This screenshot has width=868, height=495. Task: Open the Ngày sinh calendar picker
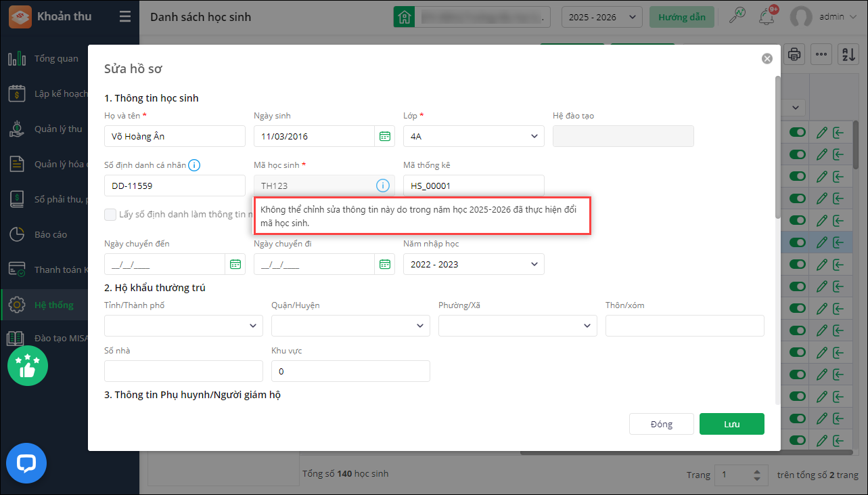click(x=385, y=136)
